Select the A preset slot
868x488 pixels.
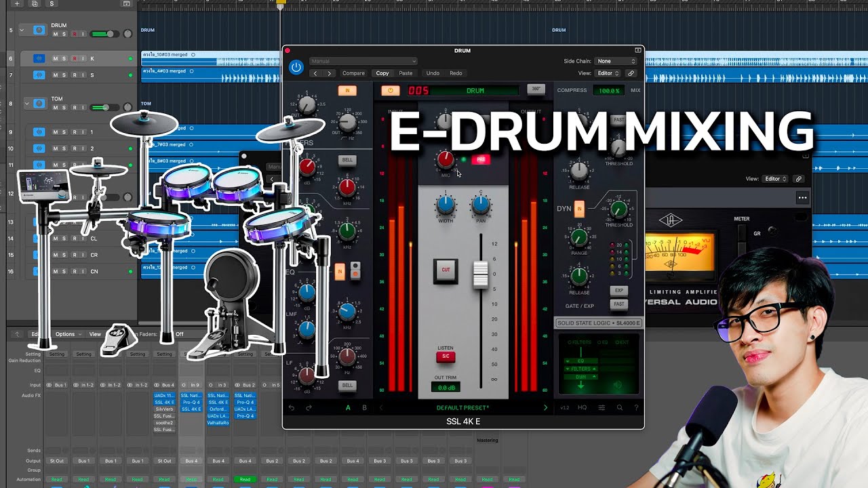click(x=349, y=407)
